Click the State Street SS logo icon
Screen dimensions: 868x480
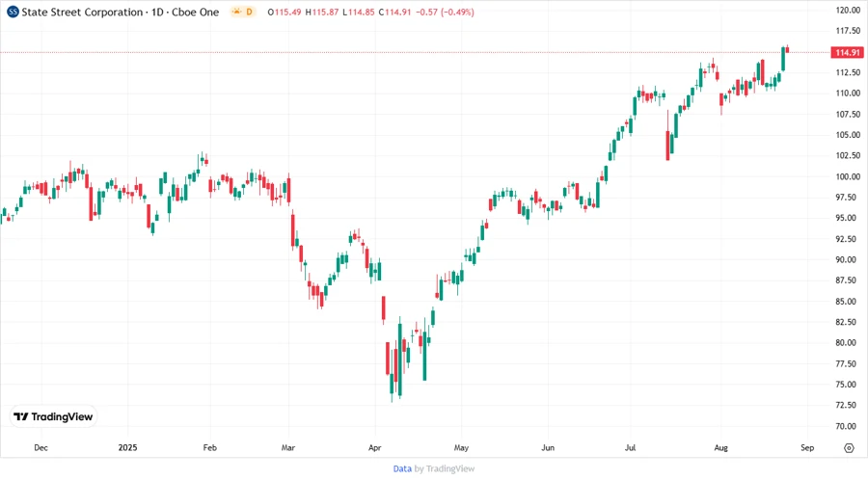pos(13,12)
